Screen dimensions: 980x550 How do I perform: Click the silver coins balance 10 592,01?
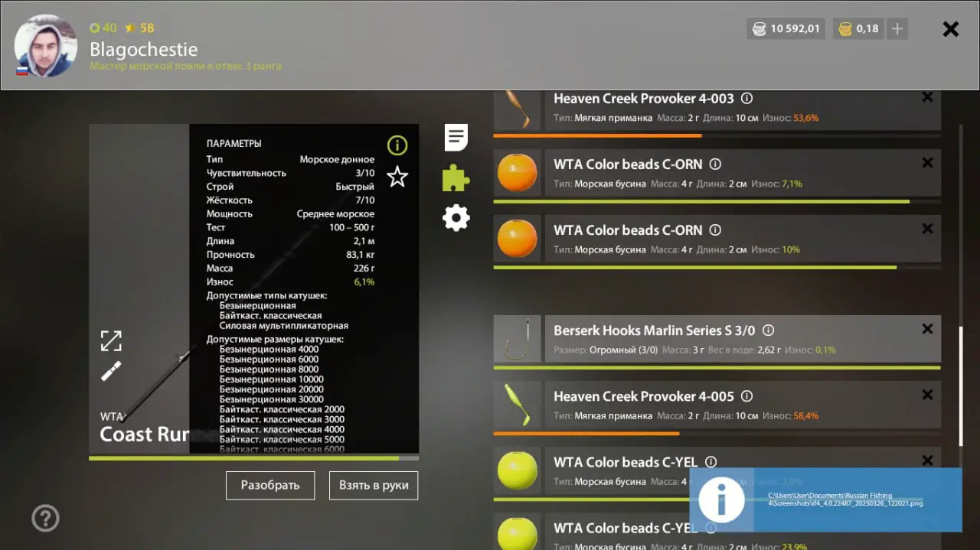786,29
